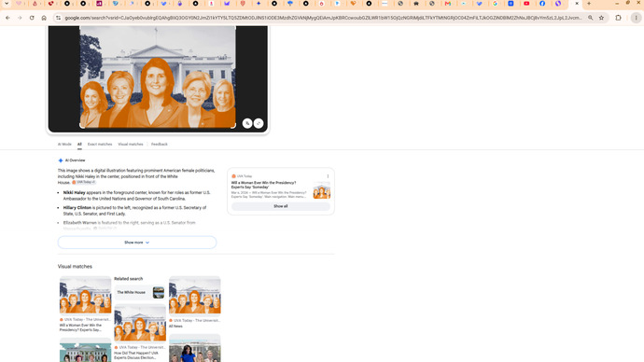Open the extensions puzzle icon
This screenshot has width=644, height=362.
(618, 18)
